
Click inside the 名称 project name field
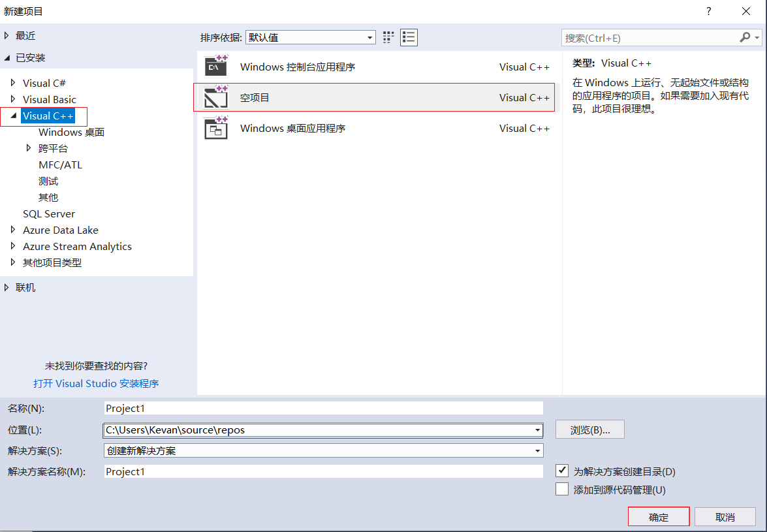(x=323, y=407)
